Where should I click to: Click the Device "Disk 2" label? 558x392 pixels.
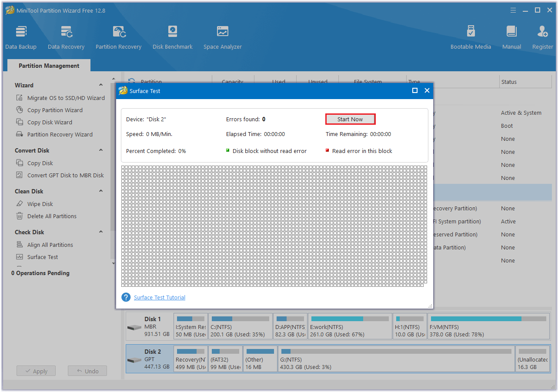tap(146, 119)
